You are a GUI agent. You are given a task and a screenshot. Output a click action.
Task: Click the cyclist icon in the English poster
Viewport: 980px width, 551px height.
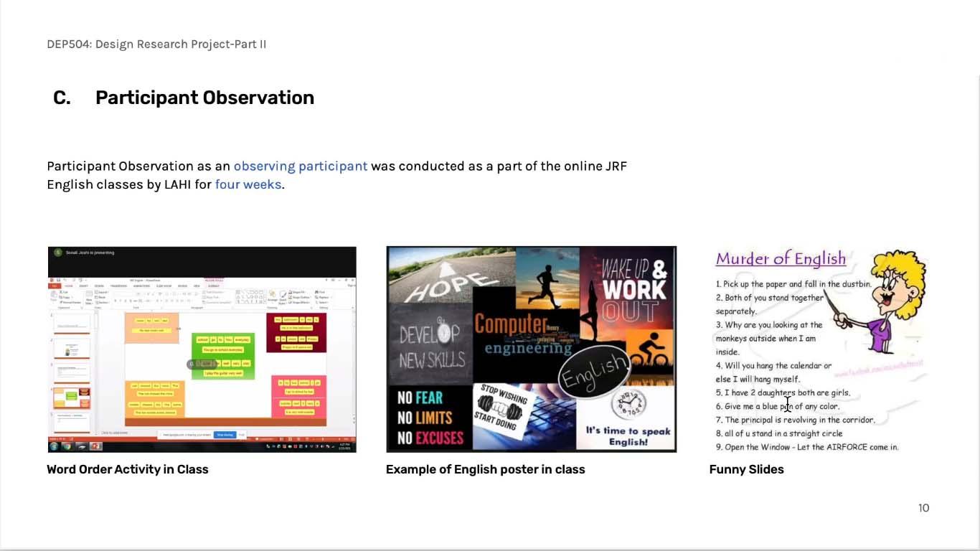tap(651, 351)
